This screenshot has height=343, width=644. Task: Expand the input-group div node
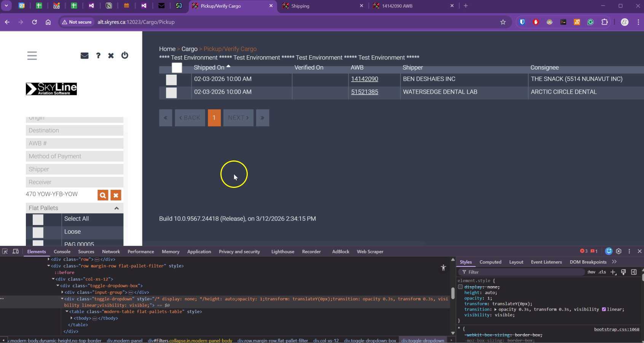click(x=62, y=292)
